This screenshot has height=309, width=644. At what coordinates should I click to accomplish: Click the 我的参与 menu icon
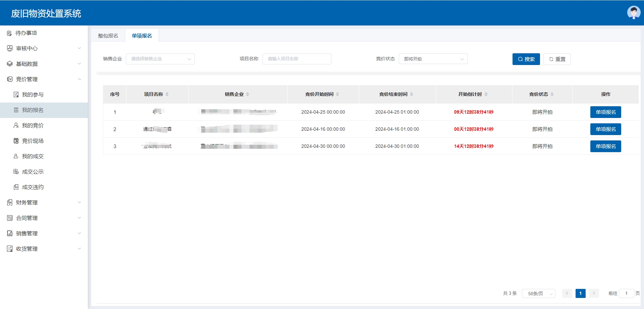(16, 95)
